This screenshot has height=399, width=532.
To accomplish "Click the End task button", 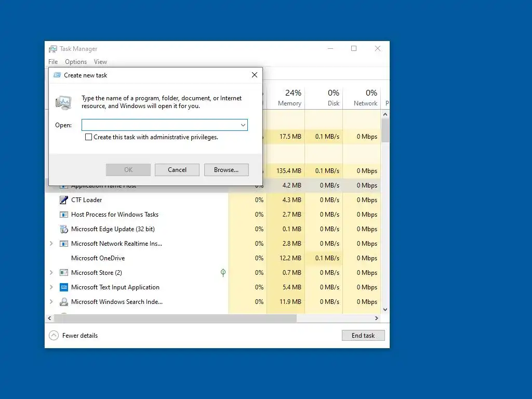I will tap(363, 336).
